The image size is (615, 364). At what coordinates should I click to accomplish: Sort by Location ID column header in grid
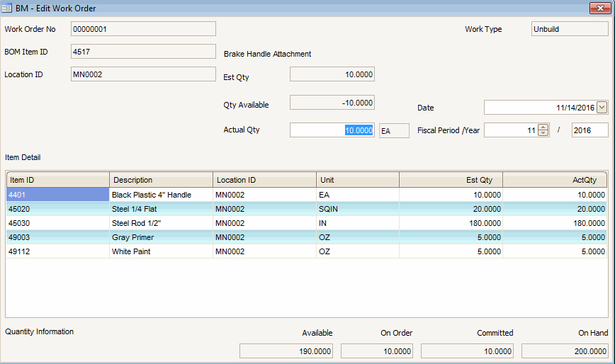click(x=265, y=180)
